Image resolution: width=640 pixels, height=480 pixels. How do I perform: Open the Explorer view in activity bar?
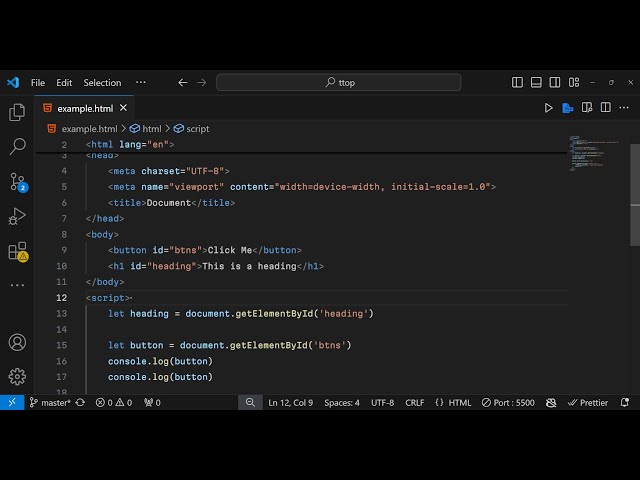point(17,112)
